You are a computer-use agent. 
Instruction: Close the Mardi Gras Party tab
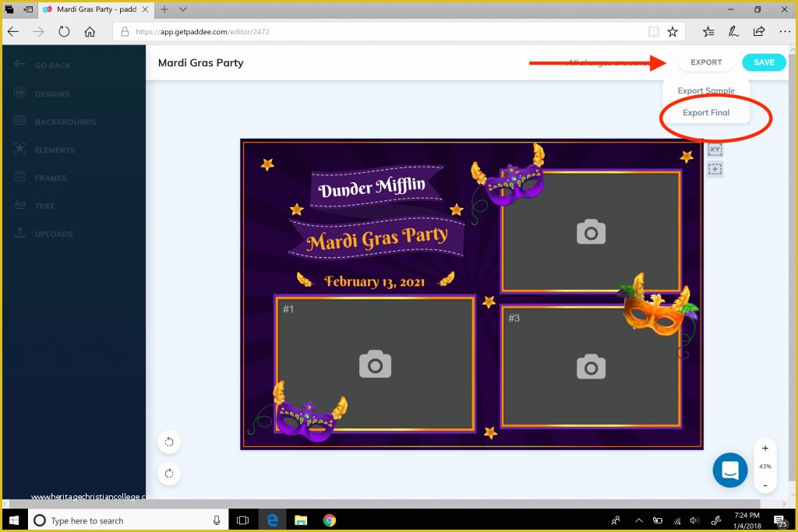coord(145,9)
